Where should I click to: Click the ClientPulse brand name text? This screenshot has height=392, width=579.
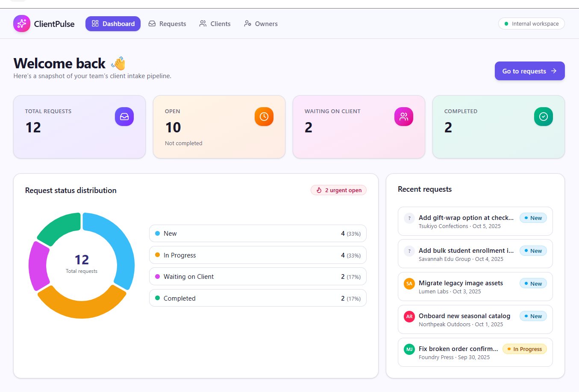(54, 24)
